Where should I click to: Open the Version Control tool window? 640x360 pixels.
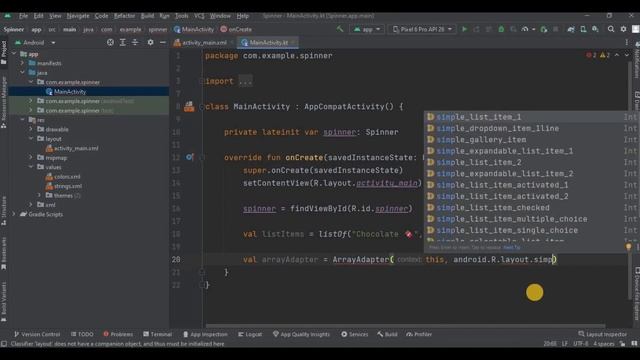[x=37, y=334]
